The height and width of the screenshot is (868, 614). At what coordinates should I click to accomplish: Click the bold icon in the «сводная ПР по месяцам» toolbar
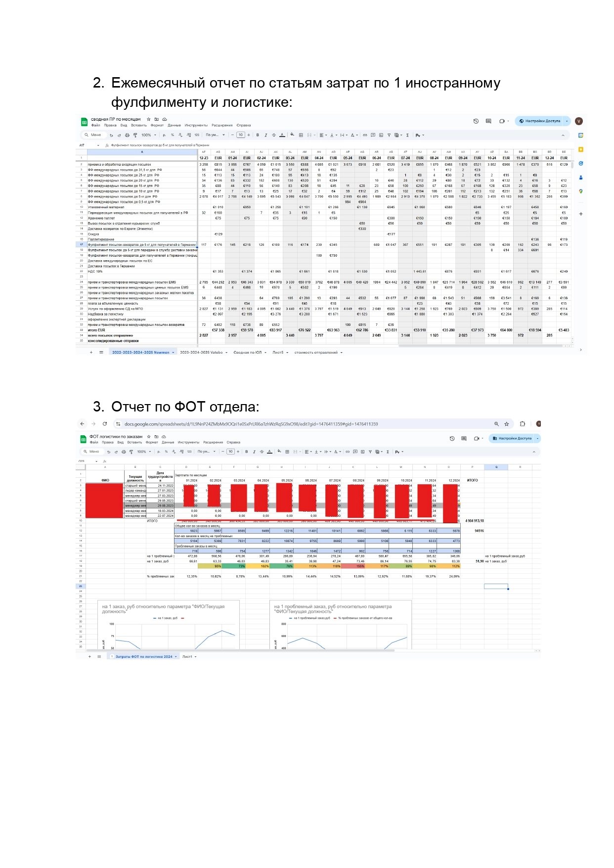pos(258,135)
